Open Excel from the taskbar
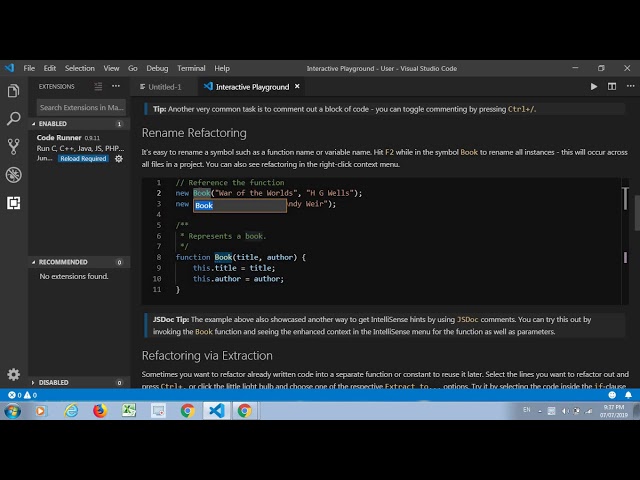The height and width of the screenshot is (480, 640). coord(129,411)
